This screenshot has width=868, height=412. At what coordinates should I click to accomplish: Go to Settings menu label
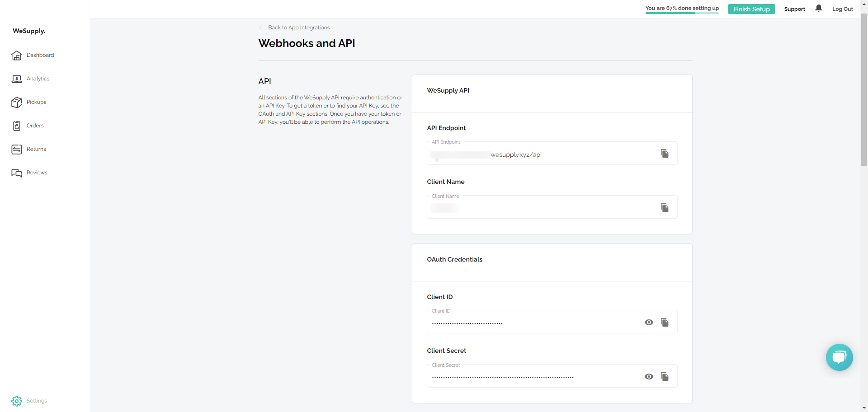[x=37, y=401]
